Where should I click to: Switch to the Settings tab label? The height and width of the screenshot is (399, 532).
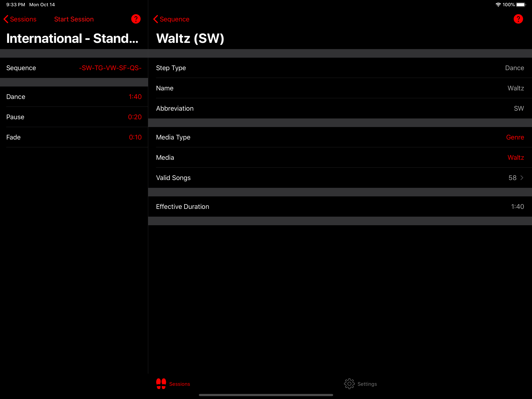[x=367, y=384]
